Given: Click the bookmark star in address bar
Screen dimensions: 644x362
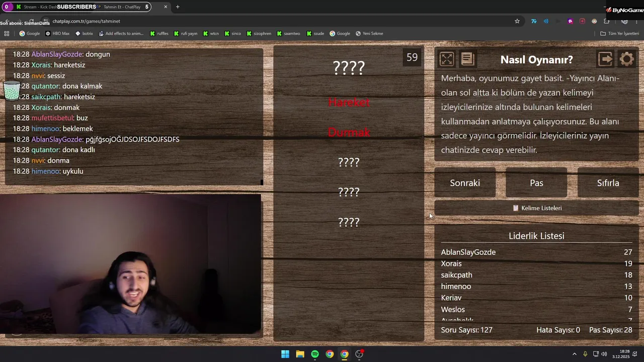Looking at the screenshot, I should [x=517, y=21].
